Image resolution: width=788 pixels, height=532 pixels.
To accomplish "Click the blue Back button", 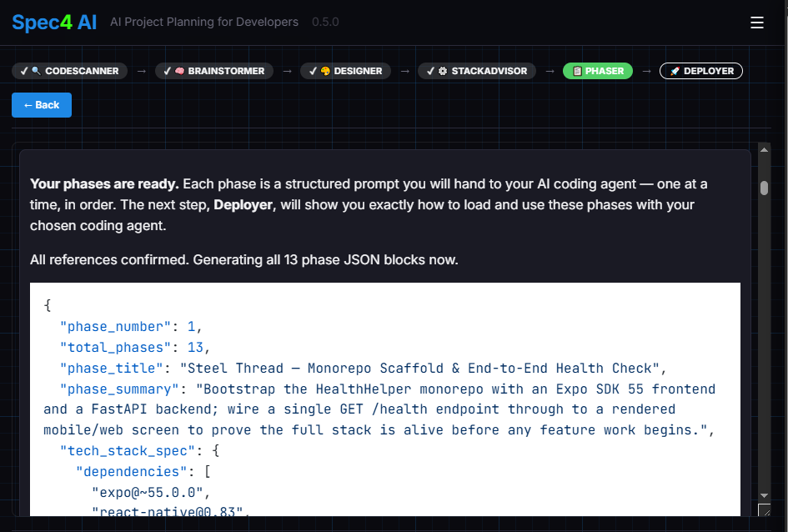I will 42,105.
